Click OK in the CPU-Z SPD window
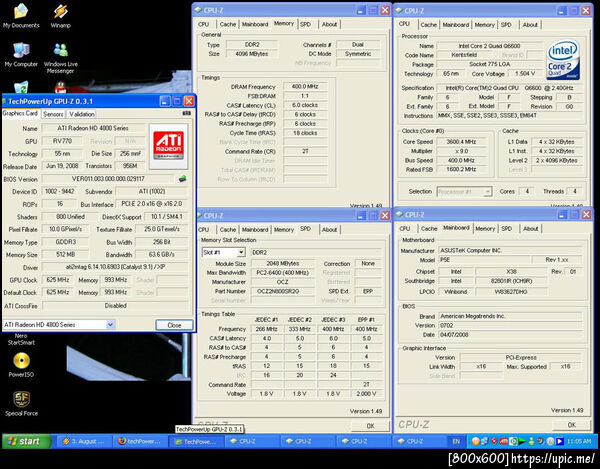This screenshot has width=600, height=469. [x=370, y=425]
